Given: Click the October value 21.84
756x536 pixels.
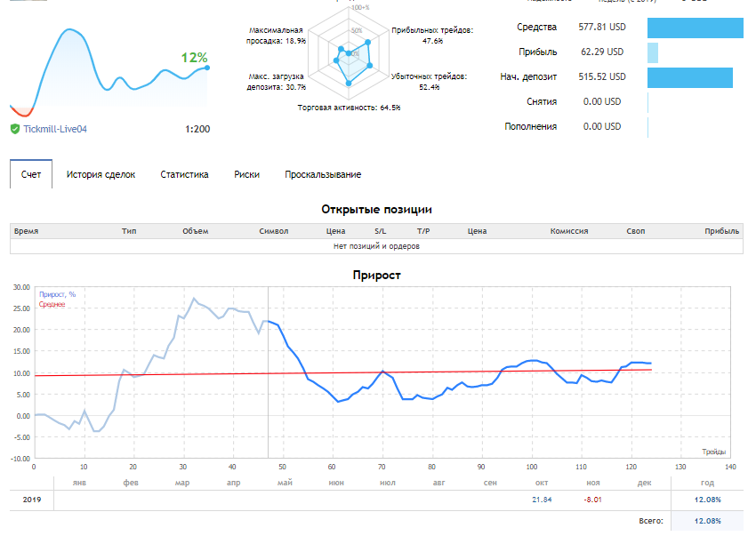Looking at the screenshot, I should tap(542, 500).
